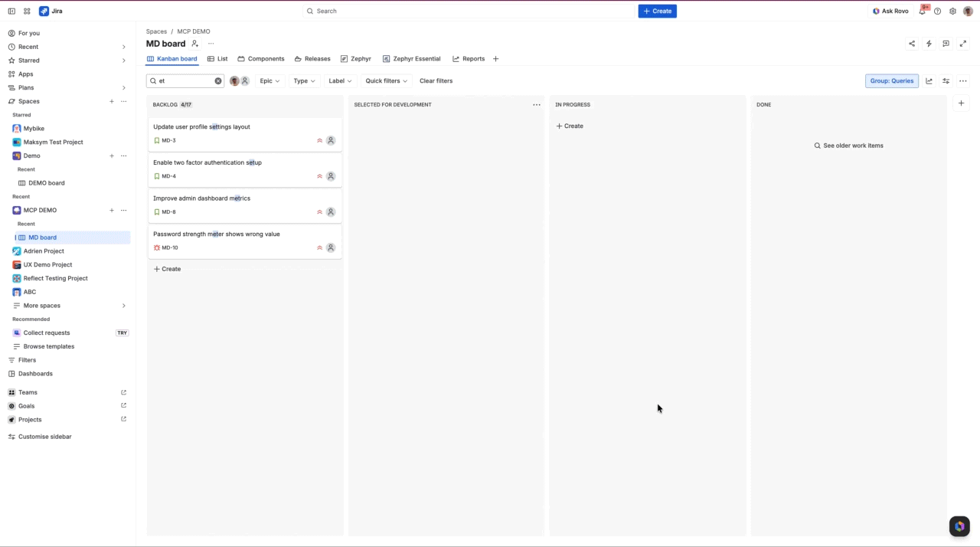The image size is (980, 547).
Task: Click Customise sidebar
Action: tap(45, 437)
